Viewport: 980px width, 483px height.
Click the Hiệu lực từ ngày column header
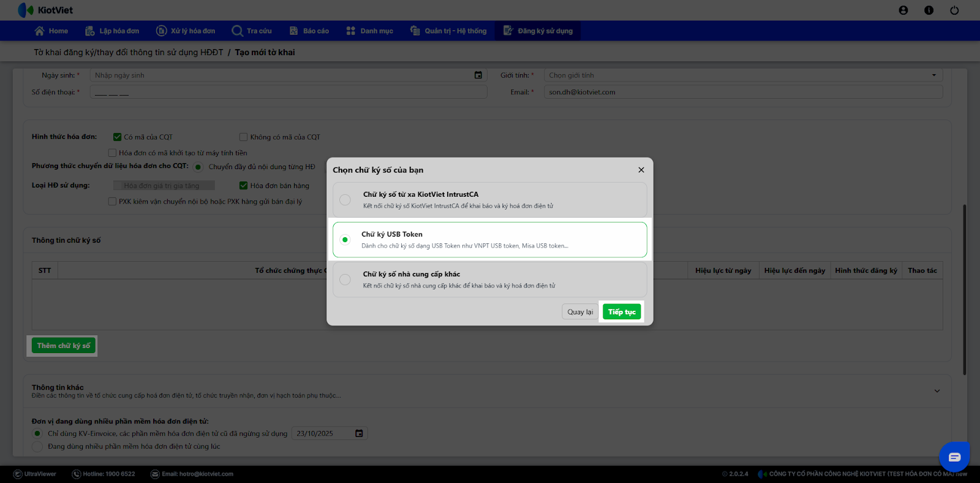[723, 270]
